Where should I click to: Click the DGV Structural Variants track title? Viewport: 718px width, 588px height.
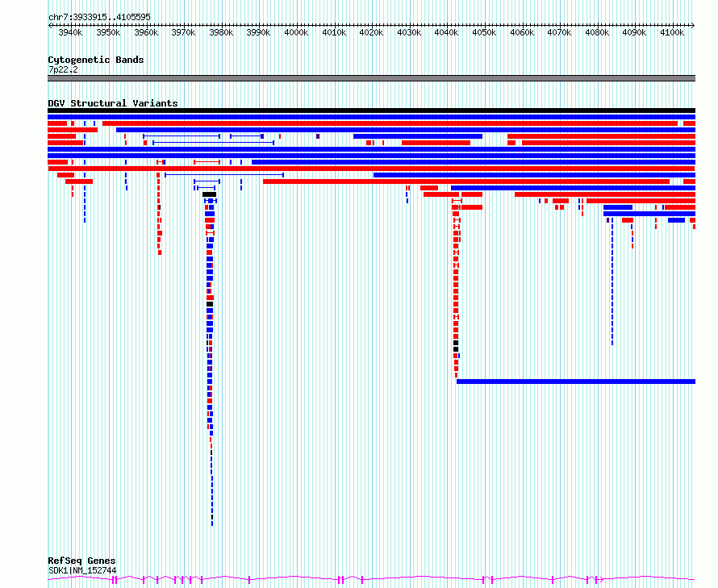click(113, 103)
